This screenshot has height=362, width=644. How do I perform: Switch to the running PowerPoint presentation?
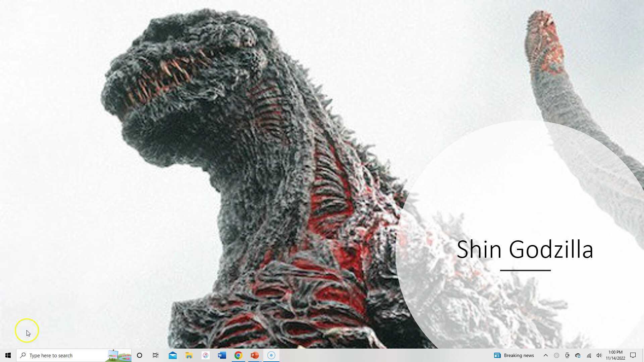pyautogui.click(x=255, y=355)
